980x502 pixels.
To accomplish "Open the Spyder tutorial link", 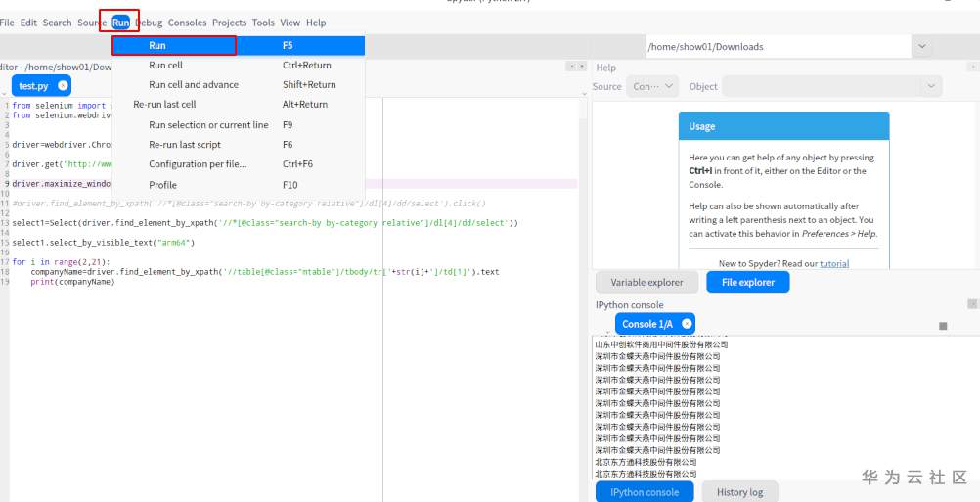I will (x=834, y=264).
